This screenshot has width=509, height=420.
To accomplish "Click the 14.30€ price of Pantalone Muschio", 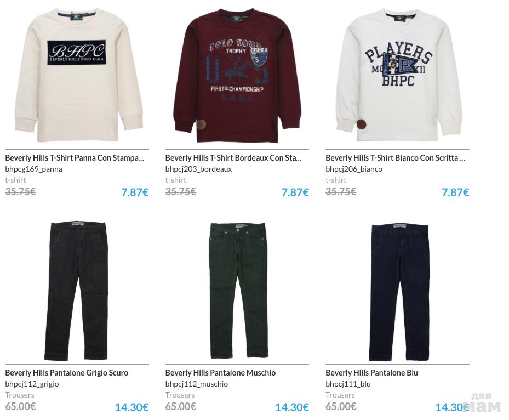I will click(292, 407).
